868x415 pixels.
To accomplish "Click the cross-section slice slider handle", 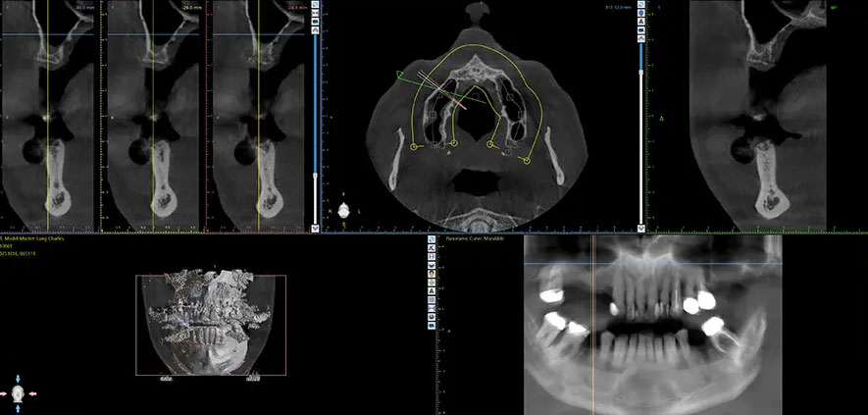I will pyautogui.click(x=316, y=175).
